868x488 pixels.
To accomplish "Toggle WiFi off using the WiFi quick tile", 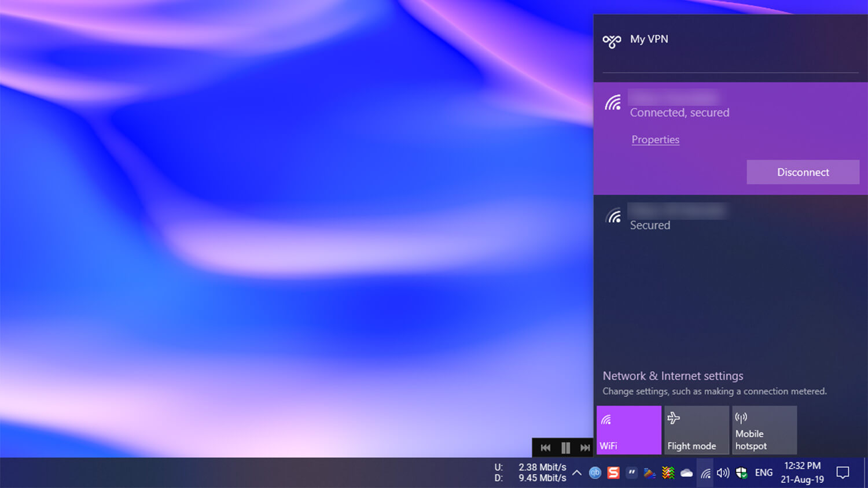I will coord(628,430).
